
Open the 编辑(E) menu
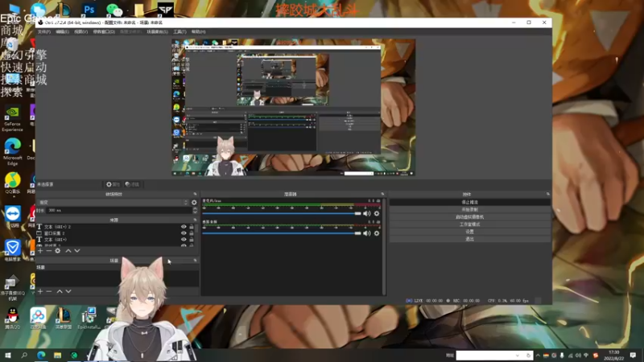(62, 31)
